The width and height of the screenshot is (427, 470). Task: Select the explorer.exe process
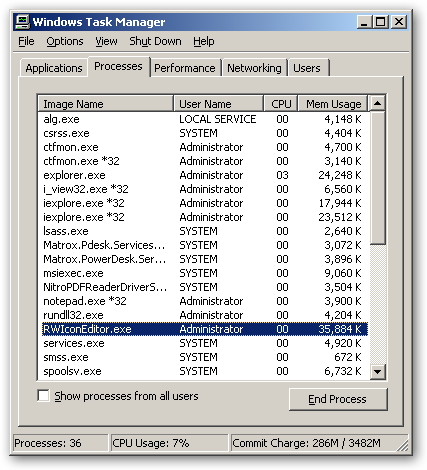pyautogui.click(x=203, y=175)
